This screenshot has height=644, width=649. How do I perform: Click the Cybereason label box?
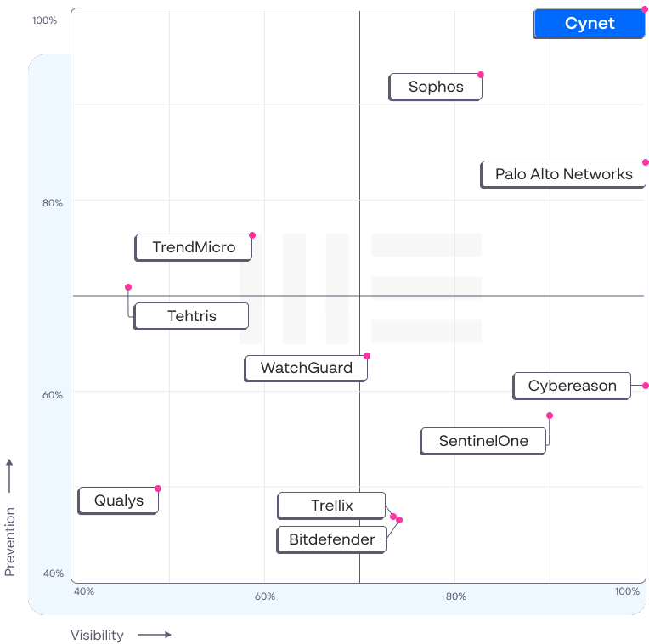(572, 386)
